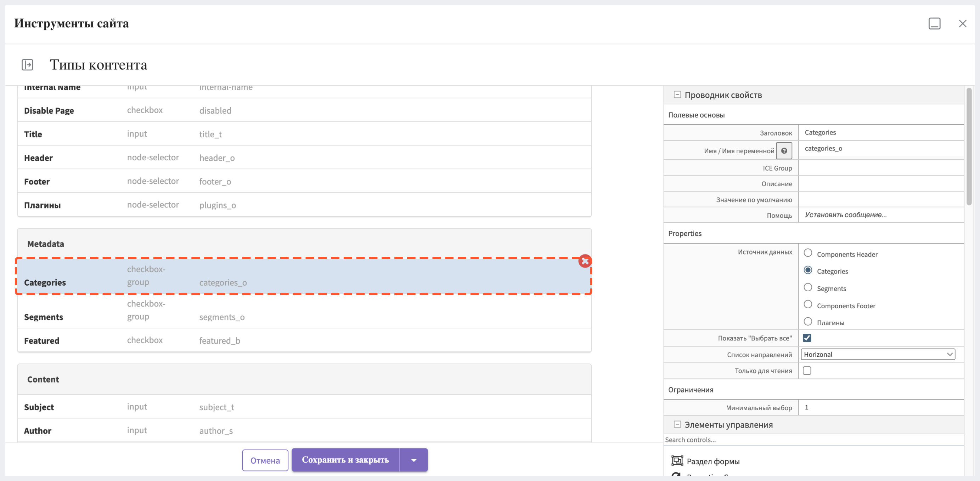This screenshot has height=481, width=980.
Task: Toggle the sidebar panel icon beside Типы контента
Action: [x=27, y=64]
